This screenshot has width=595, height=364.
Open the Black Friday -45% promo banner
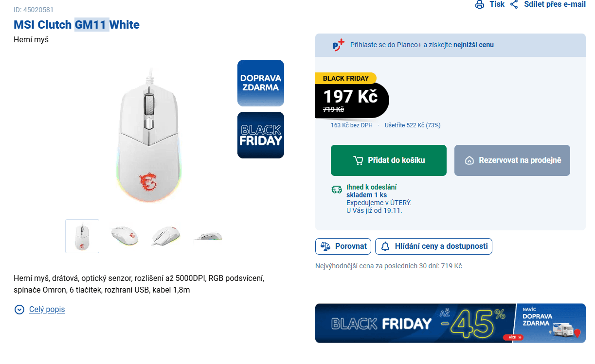click(450, 323)
